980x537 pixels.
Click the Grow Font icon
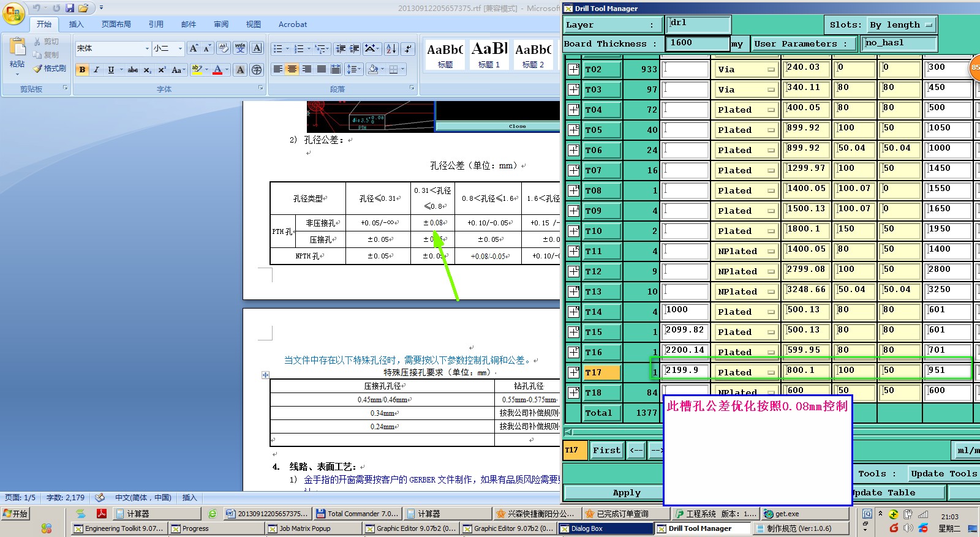pyautogui.click(x=194, y=48)
